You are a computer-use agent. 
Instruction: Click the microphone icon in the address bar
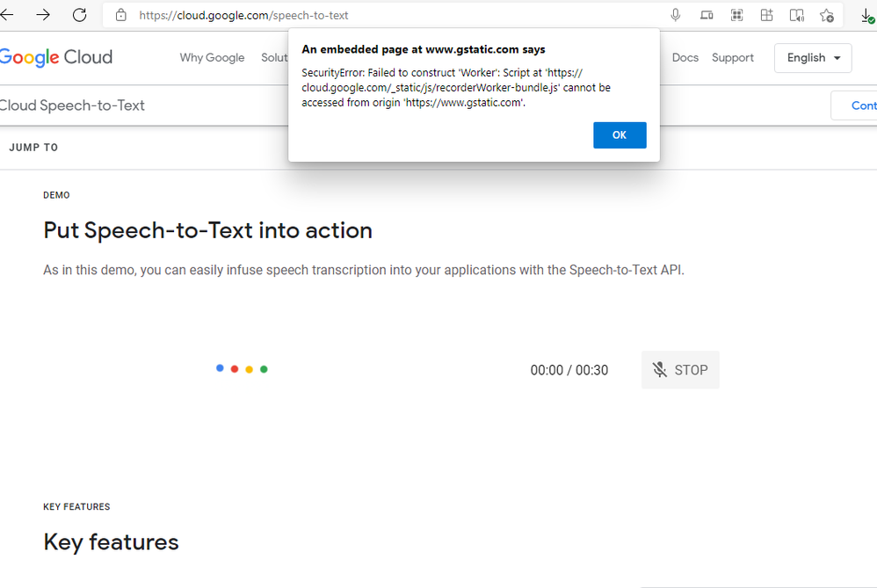point(676,15)
